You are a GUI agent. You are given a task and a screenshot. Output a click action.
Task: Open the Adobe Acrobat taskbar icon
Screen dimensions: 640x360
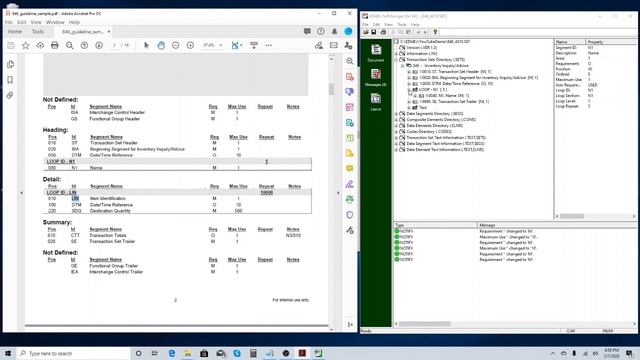click(x=302, y=353)
